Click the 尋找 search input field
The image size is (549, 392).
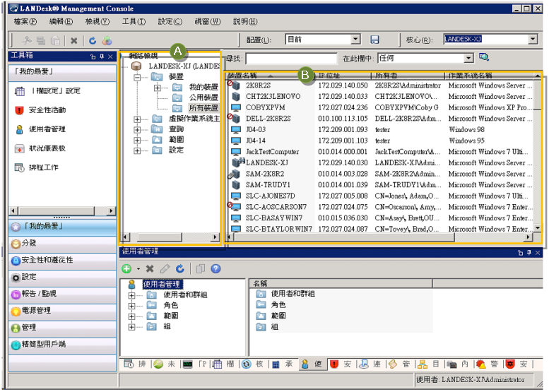pyautogui.click(x=291, y=59)
